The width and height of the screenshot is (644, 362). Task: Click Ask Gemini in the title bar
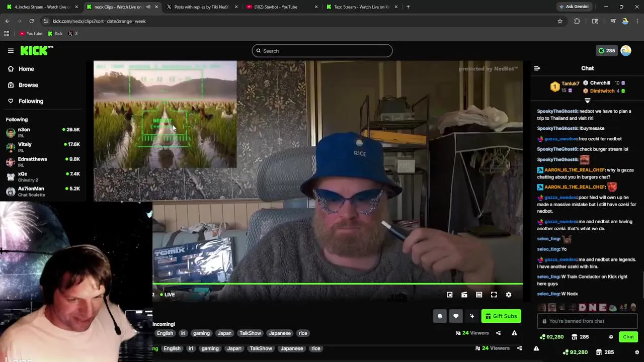point(574,7)
